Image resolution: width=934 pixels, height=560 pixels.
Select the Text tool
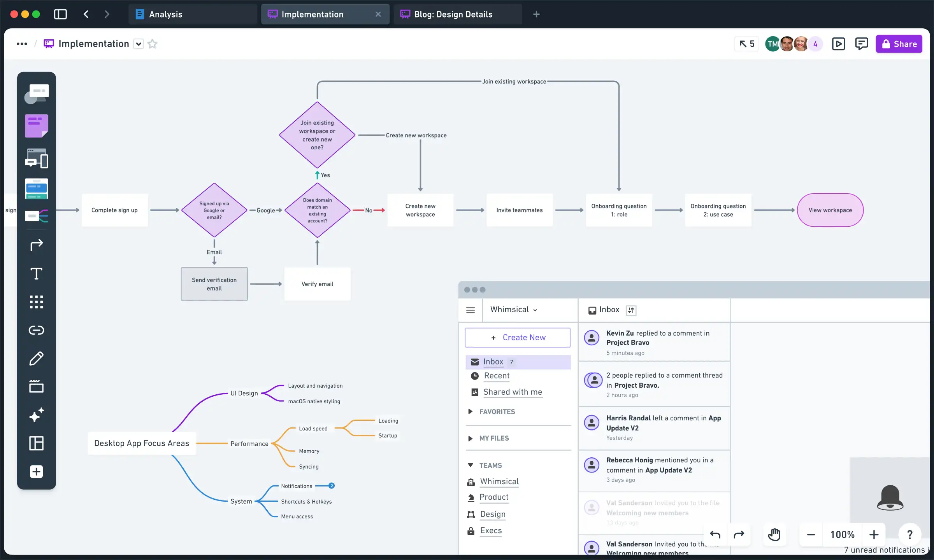[x=36, y=273]
